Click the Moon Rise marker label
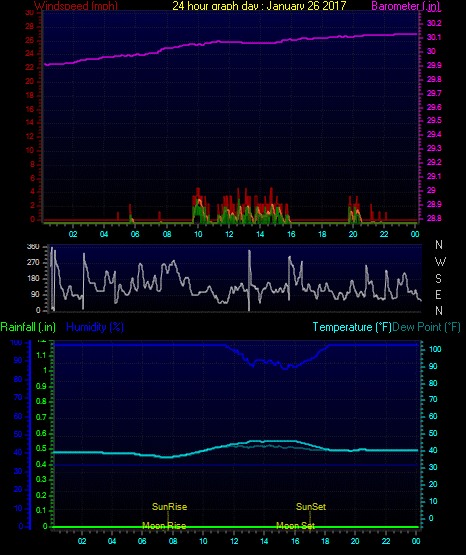Screen dimensions: 466x555 (164, 526)
